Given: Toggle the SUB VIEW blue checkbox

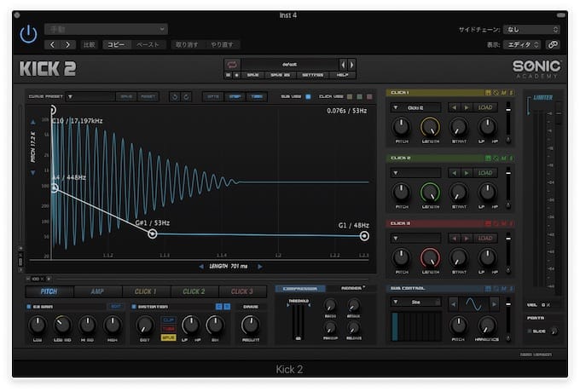Looking at the screenshot, I should [x=308, y=97].
